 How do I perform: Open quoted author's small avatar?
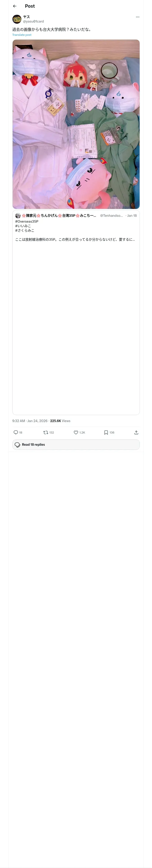coord(18,216)
